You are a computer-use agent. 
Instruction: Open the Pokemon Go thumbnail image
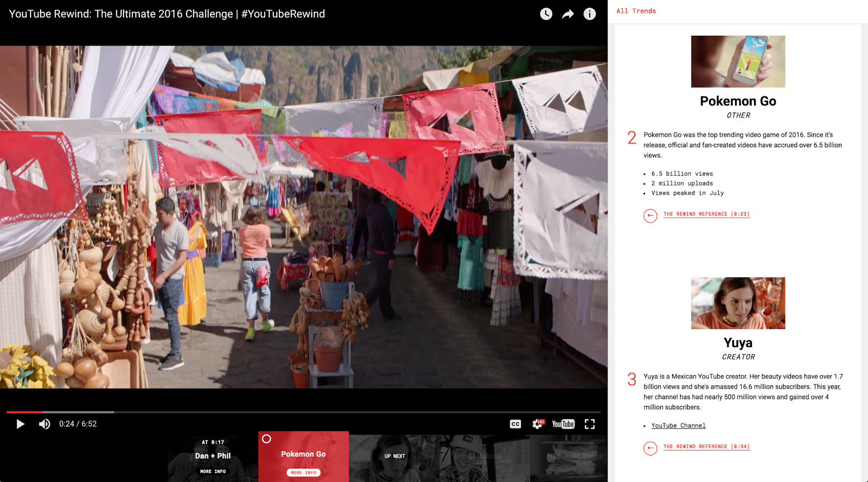point(738,61)
